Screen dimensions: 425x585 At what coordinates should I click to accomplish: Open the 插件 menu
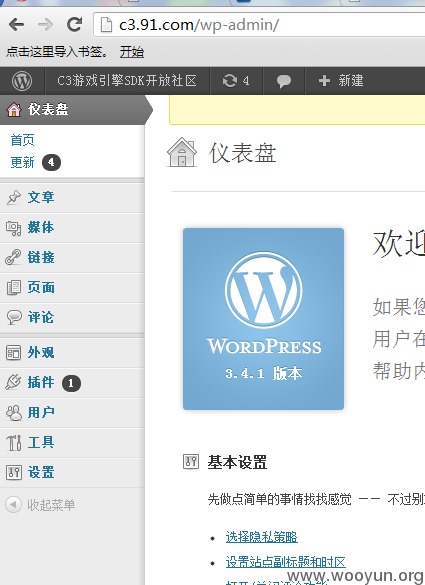72,383
